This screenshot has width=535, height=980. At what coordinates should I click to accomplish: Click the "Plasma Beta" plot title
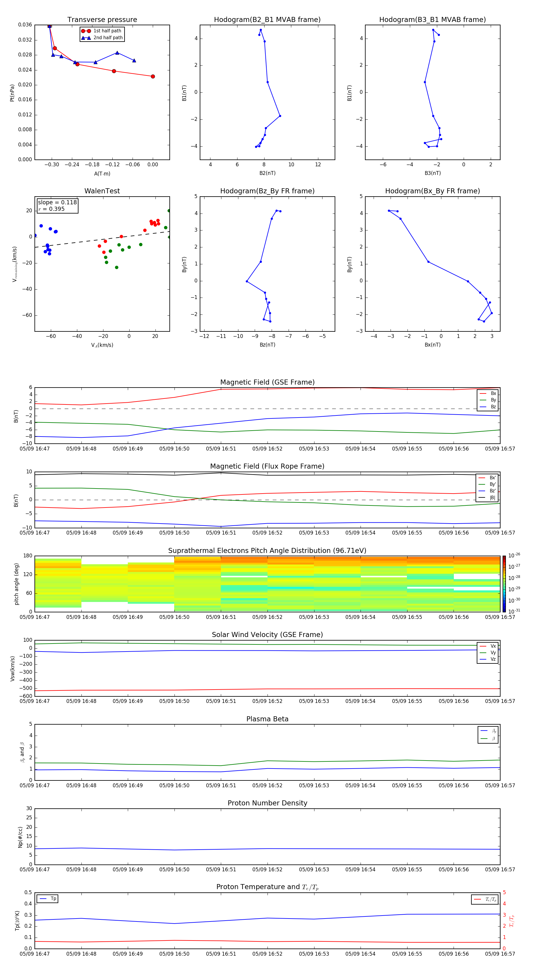point(267,719)
